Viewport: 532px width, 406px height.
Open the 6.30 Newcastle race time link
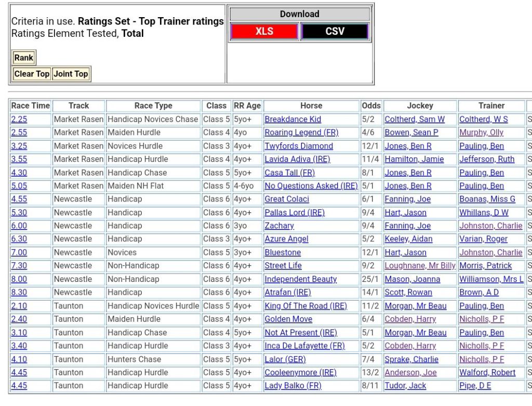19,239
